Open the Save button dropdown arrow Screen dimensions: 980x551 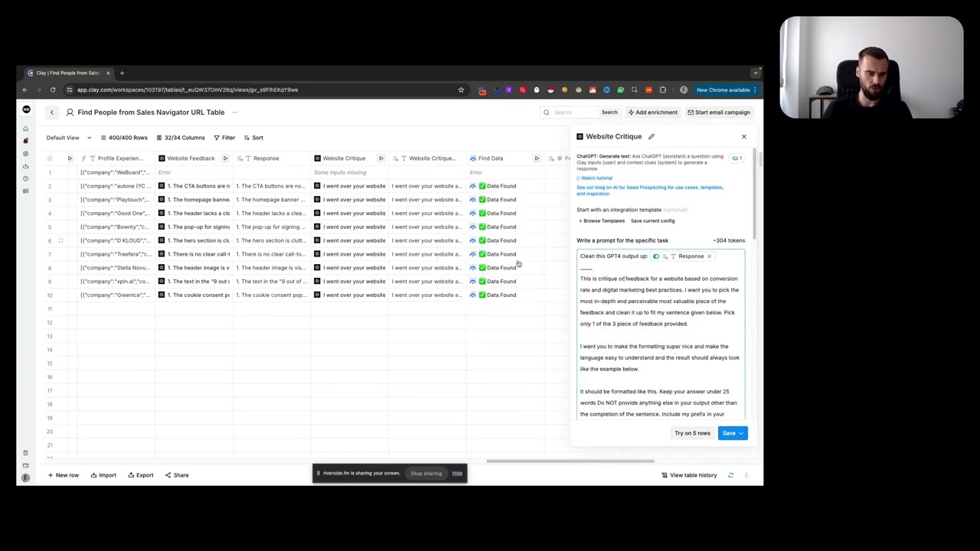pos(741,433)
